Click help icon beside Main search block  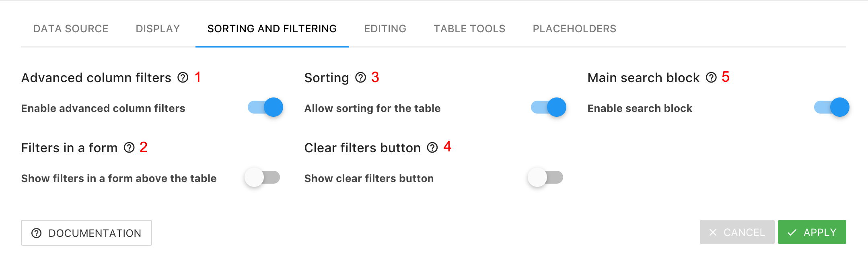click(712, 77)
